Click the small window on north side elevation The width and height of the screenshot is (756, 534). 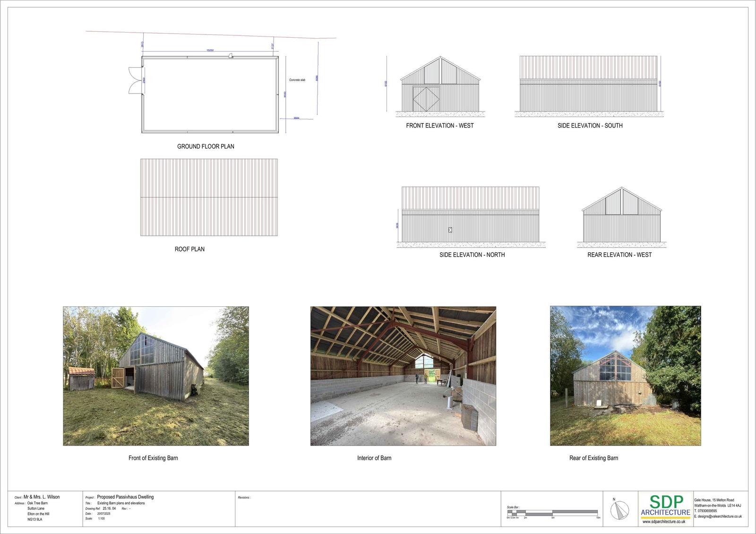coord(450,230)
